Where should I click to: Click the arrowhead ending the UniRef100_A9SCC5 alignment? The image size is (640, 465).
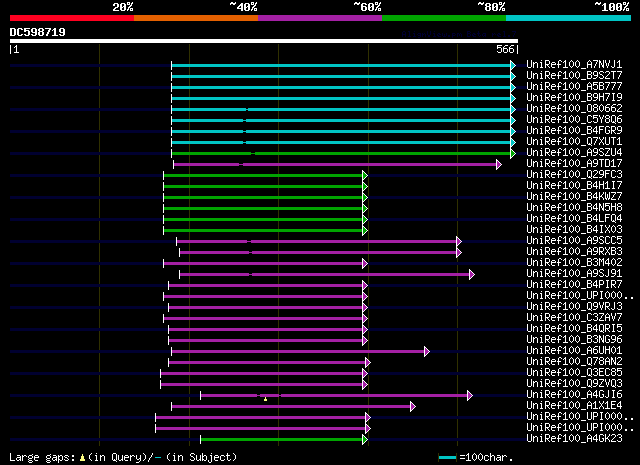point(459,241)
